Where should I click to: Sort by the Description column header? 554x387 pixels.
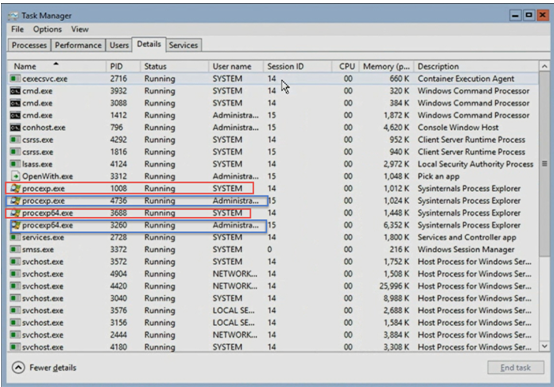tap(476, 66)
